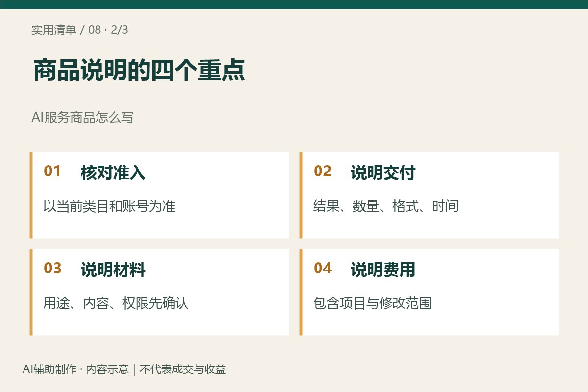Click the text 包含项目与修改范围
588x392 pixels.
coord(372,303)
